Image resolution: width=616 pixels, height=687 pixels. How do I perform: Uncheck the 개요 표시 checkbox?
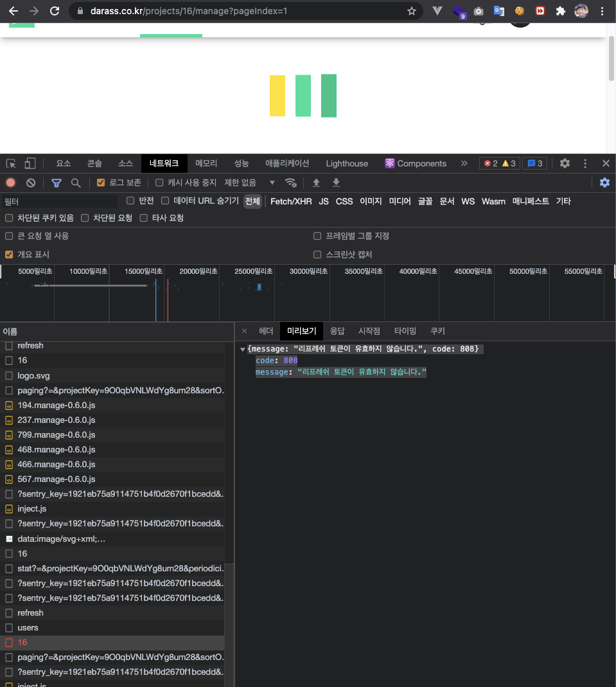pyautogui.click(x=9, y=254)
